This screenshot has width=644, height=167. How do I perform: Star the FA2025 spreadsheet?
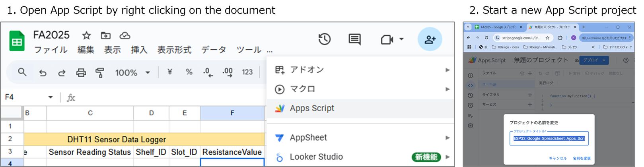[86, 36]
